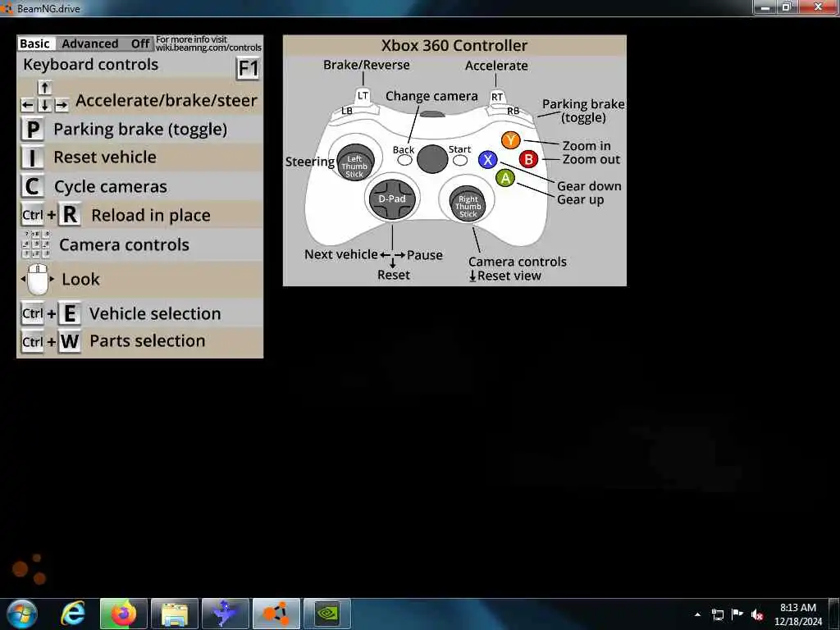Click the down arrow key icon
The image size is (840, 630).
coord(44,106)
